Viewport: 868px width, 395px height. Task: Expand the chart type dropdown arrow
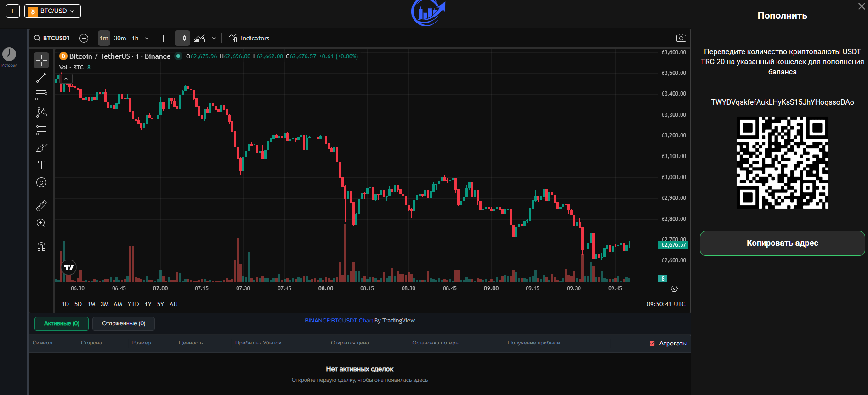coord(214,38)
